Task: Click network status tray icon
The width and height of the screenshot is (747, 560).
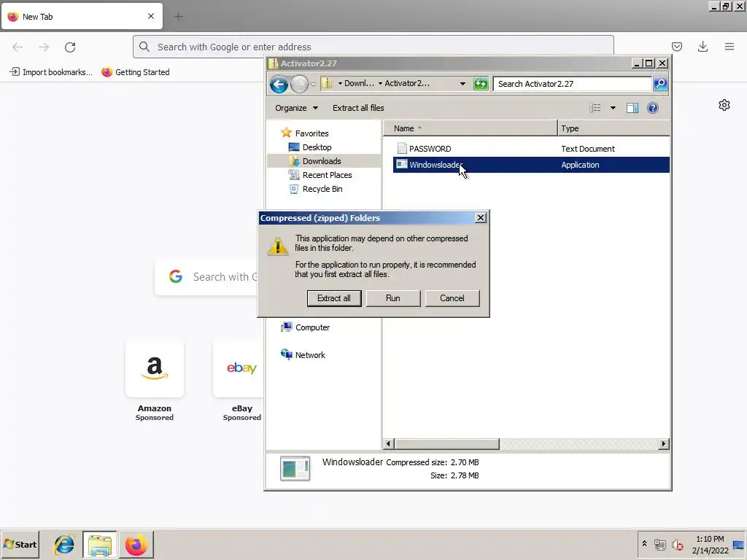Action: pos(659,544)
